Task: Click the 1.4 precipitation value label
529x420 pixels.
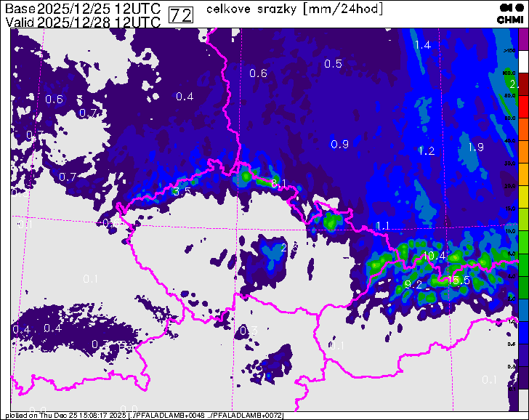Action: [x=422, y=45]
